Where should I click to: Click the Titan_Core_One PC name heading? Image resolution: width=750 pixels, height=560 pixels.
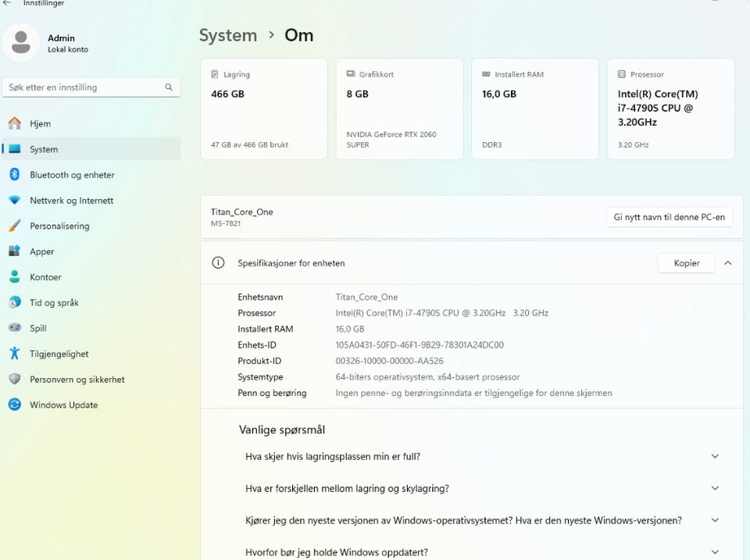pyautogui.click(x=241, y=212)
